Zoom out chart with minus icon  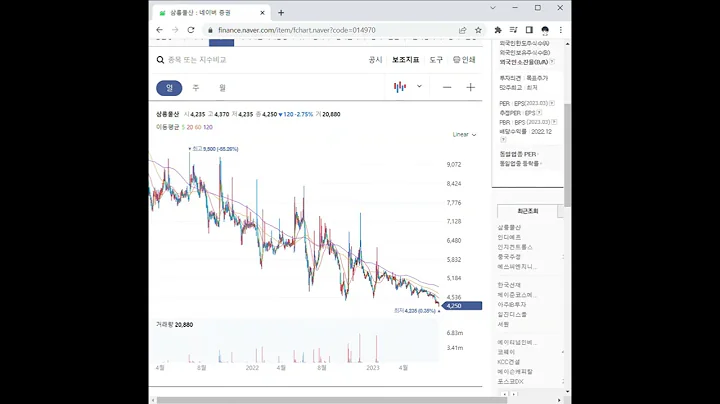(x=447, y=87)
